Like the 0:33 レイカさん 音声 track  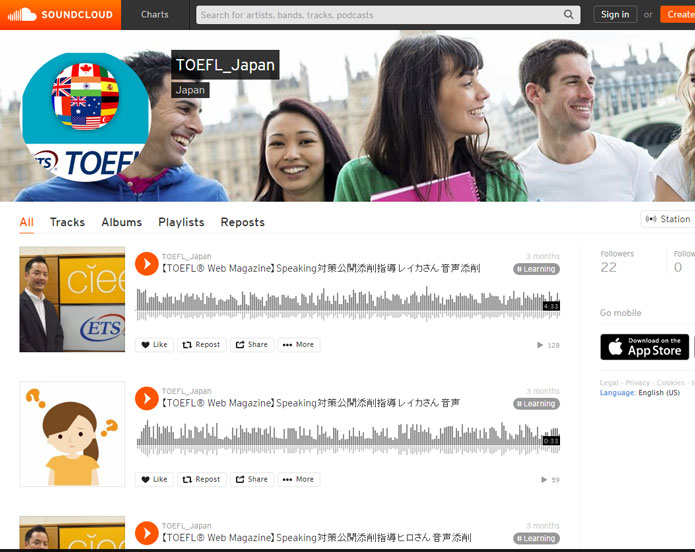point(154,479)
